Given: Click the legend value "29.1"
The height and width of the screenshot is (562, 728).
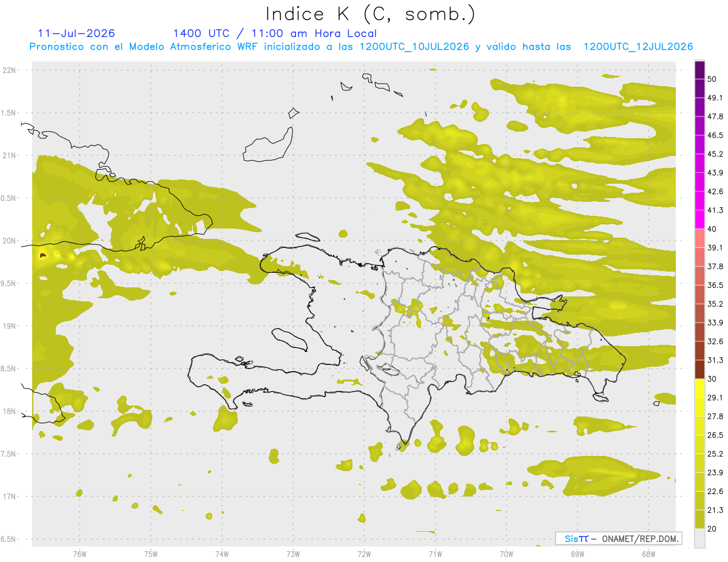Looking at the screenshot, I should [x=715, y=398].
